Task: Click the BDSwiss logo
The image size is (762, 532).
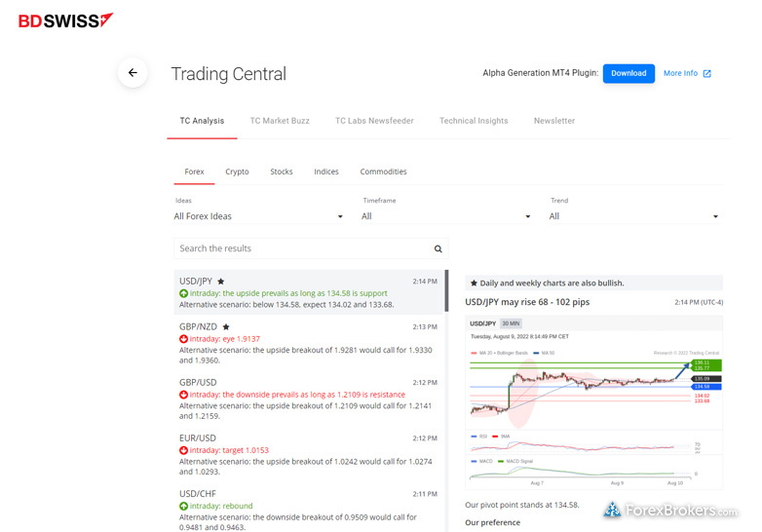Action: click(x=65, y=20)
